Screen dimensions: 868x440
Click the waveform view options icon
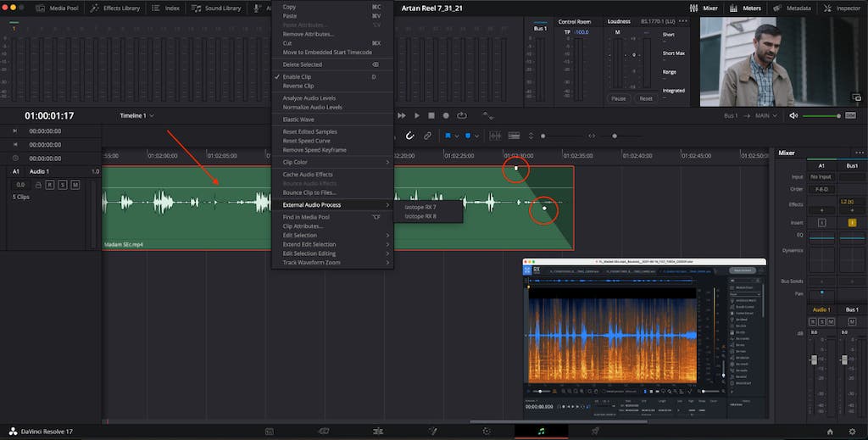(495, 136)
